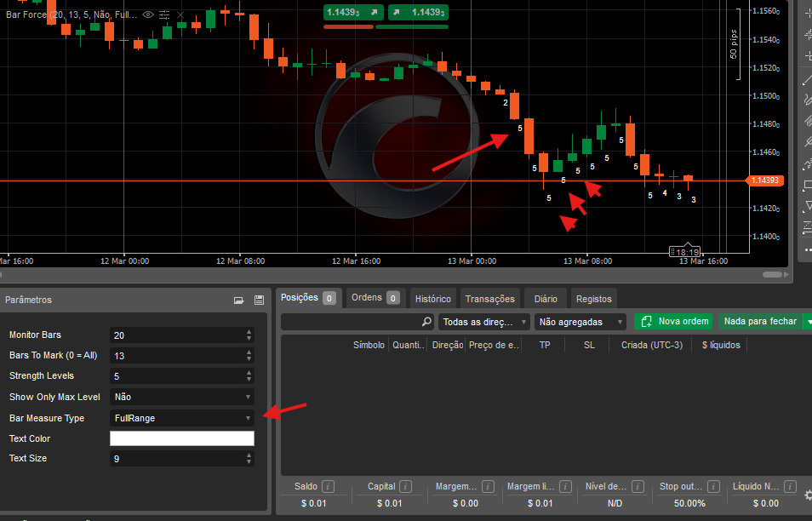Open Bar Measure Type FullRange dropdown
This screenshot has width=812, height=521.
[x=182, y=418]
